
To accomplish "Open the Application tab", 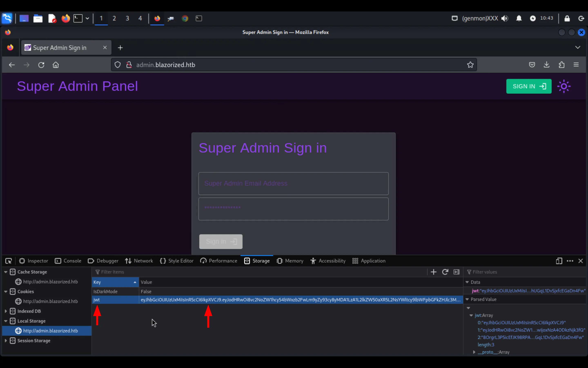I will [x=369, y=261].
